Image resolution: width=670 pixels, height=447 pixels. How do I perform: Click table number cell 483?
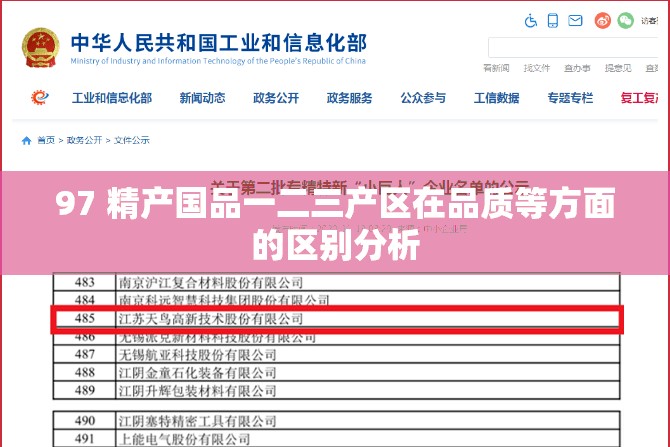[85, 282]
